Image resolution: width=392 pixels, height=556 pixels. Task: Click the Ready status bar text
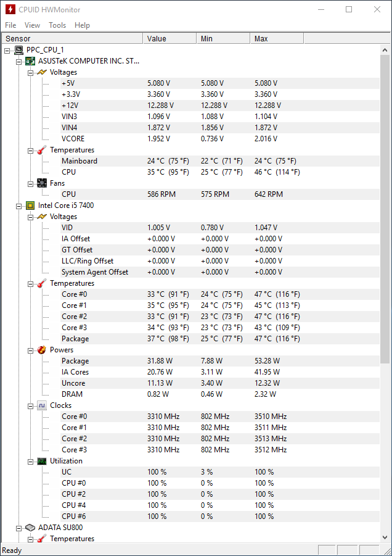point(12,550)
